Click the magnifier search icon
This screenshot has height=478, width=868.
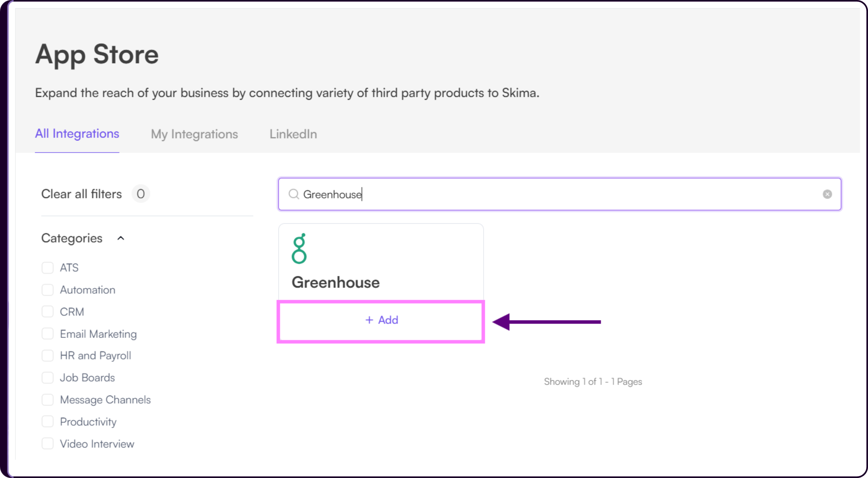coord(294,194)
